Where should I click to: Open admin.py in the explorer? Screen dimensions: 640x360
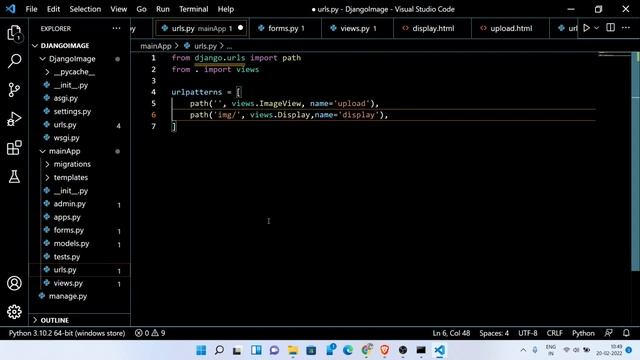click(x=70, y=204)
